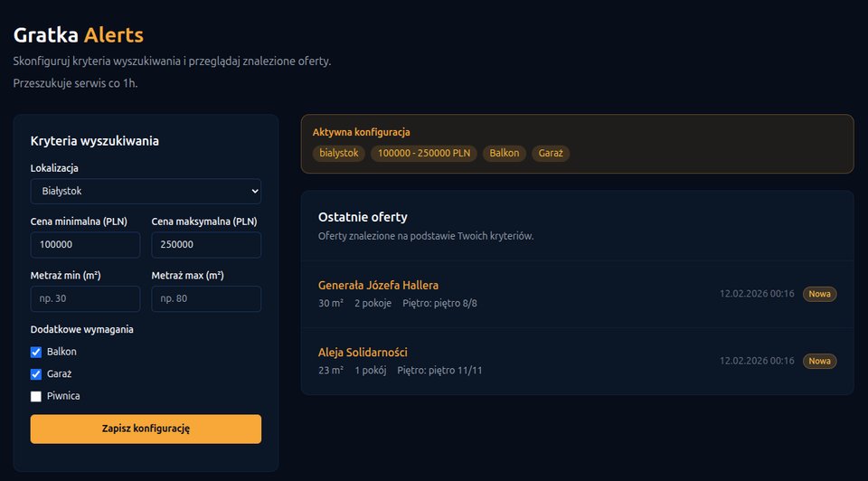Open the Aleja Solidarności offer

click(363, 352)
